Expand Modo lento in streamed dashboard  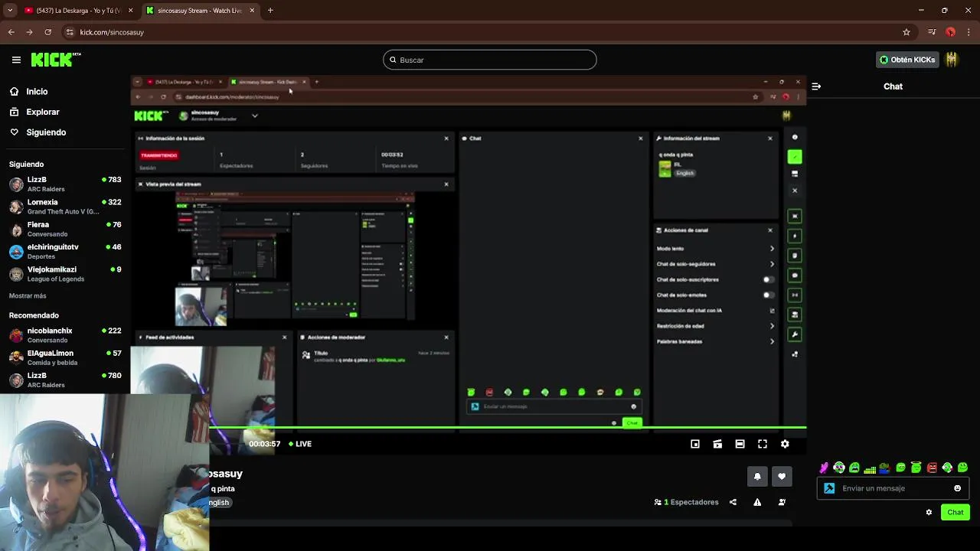point(716,249)
